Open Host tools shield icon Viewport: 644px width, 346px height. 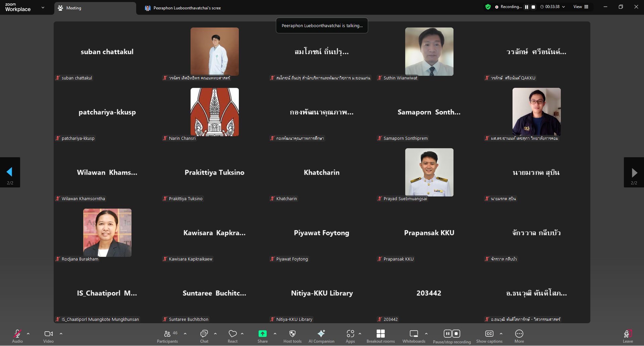[292, 336]
